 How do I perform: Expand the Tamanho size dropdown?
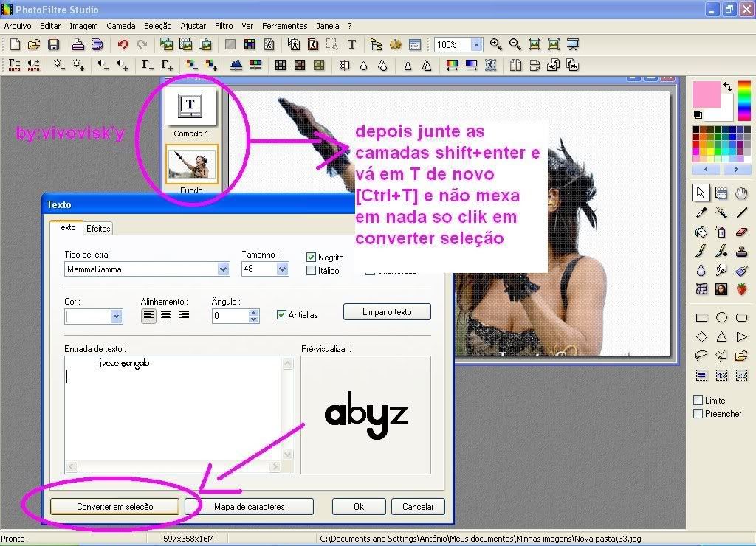click(282, 269)
